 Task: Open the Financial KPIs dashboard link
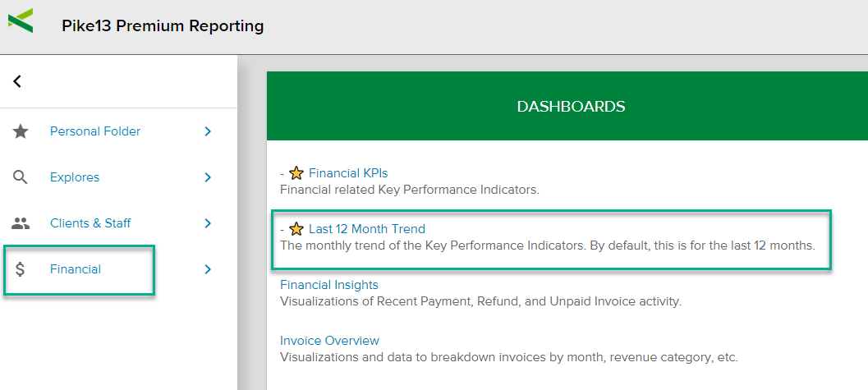tap(348, 173)
